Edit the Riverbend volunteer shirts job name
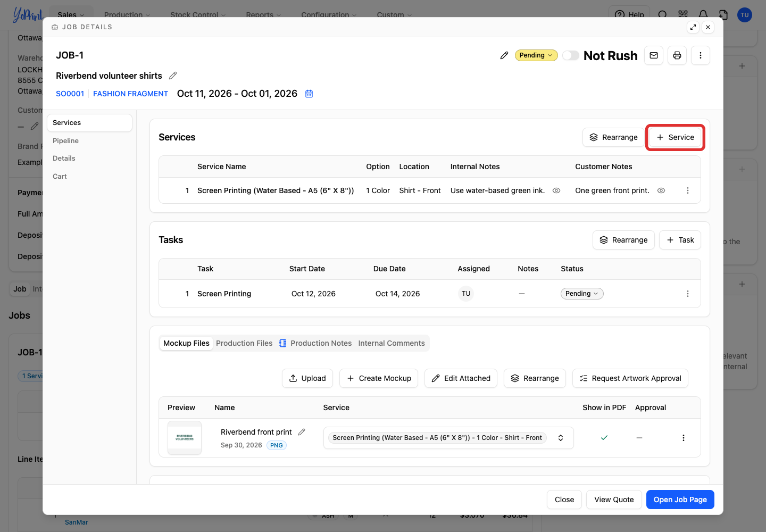Image resolution: width=766 pixels, height=532 pixels. [x=173, y=76]
